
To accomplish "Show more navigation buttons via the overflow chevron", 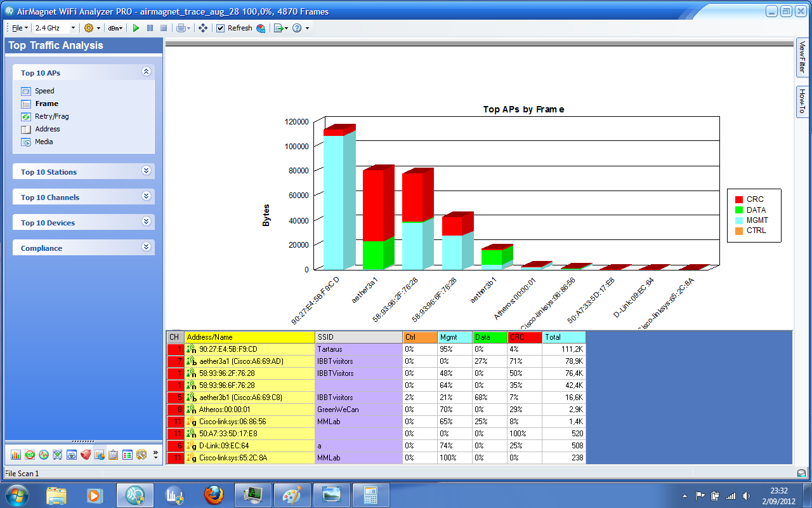I will [155, 454].
